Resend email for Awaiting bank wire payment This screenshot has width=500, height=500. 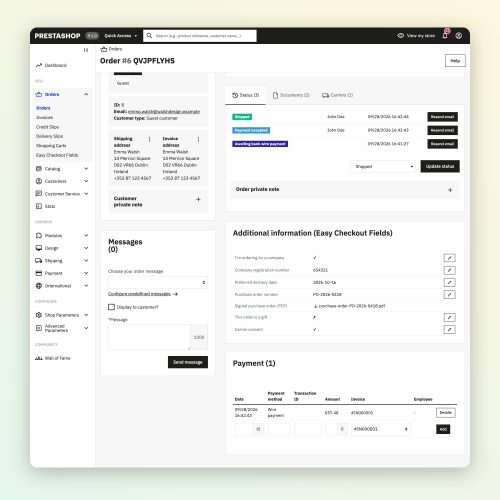(442, 144)
